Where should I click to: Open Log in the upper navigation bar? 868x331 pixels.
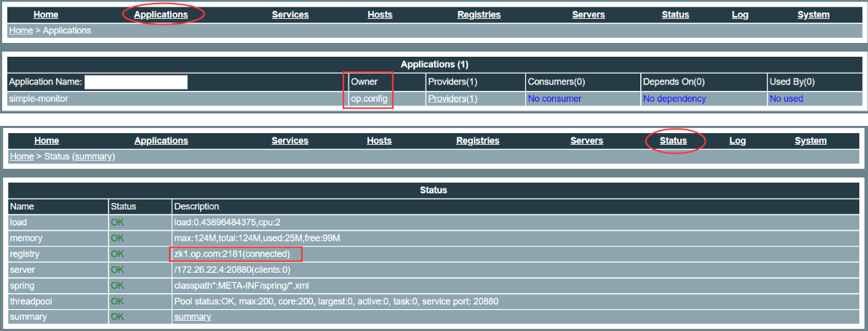[740, 15]
